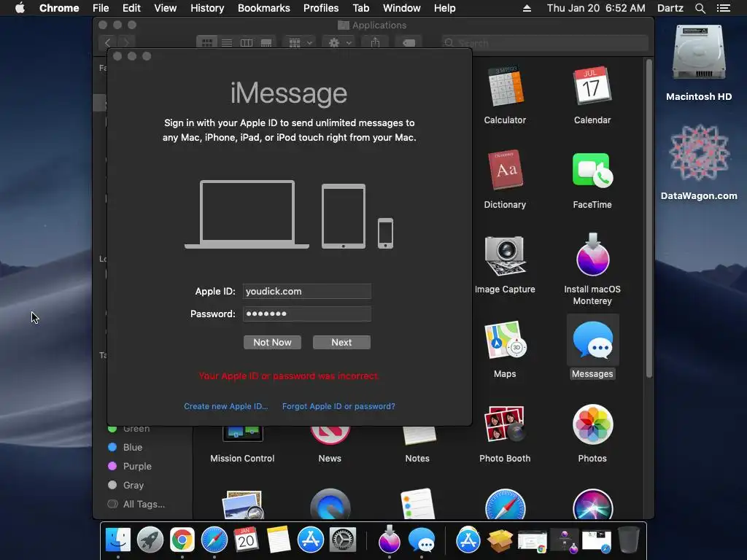Open the Apple menu
The image size is (747, 560).
coord(20,8)
